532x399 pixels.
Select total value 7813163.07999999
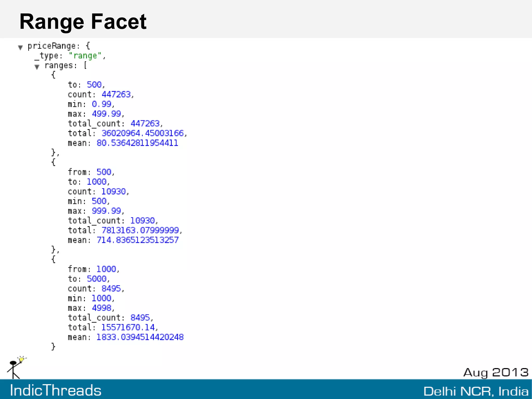coord(140,230)
